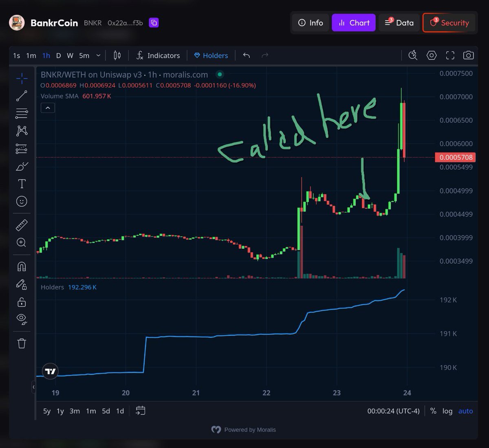Click the TradingView logo badge
This screenshot has width=489, height=448.
click(51, 371)
